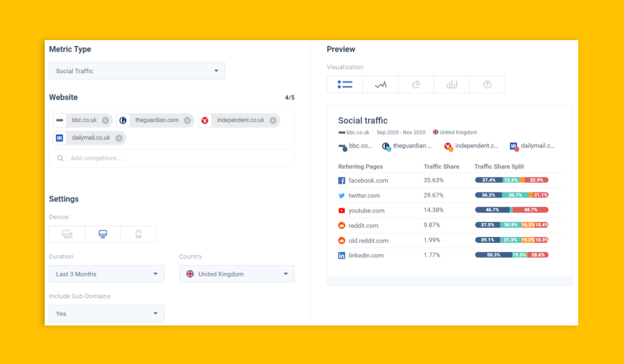Screen dimensions: 624x364
Task: Click the LinkedIn icon next to linkedin.com
Action: pyautogui.click(x=342, y=255)
